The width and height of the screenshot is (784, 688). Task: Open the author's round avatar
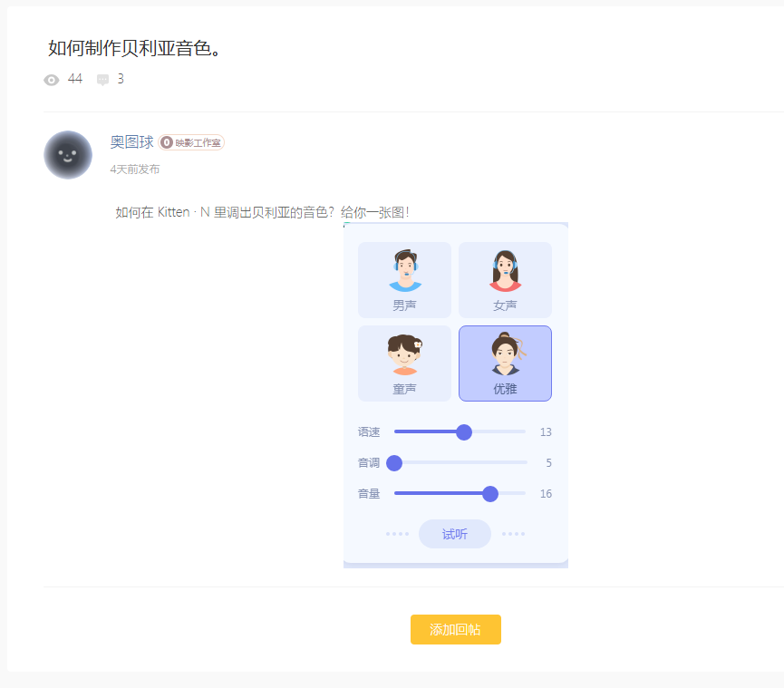(68, 155)
